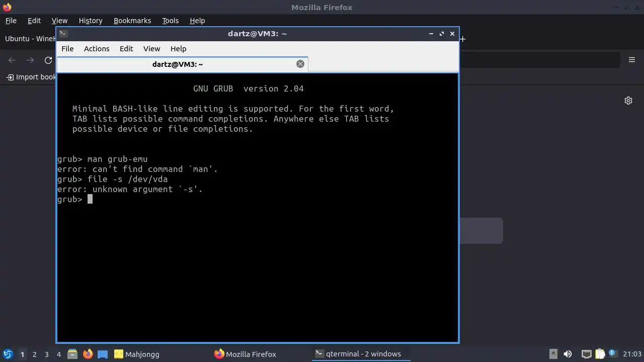The height and width of the screenshot is (362, 644).
Task: Open Firefox View menu
Action: pos(59,21)
